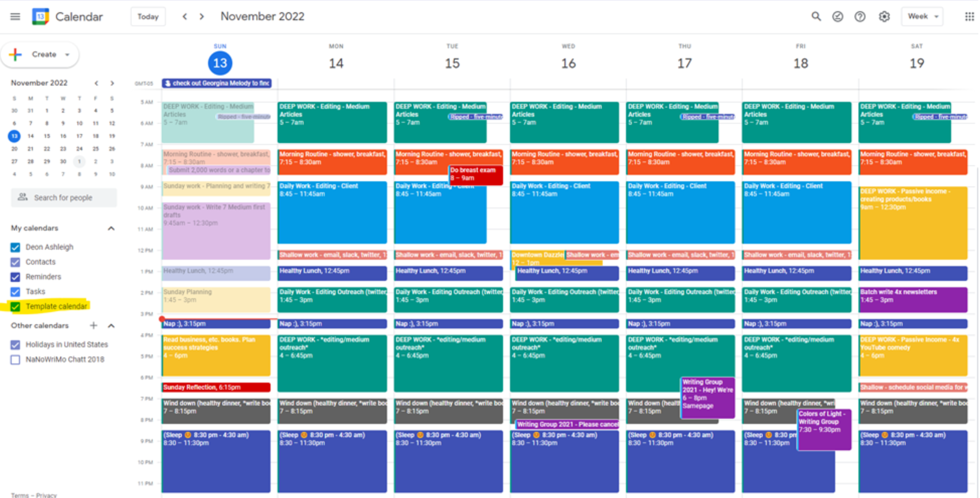Select date 24 in mini calendar

coord(79,149)
